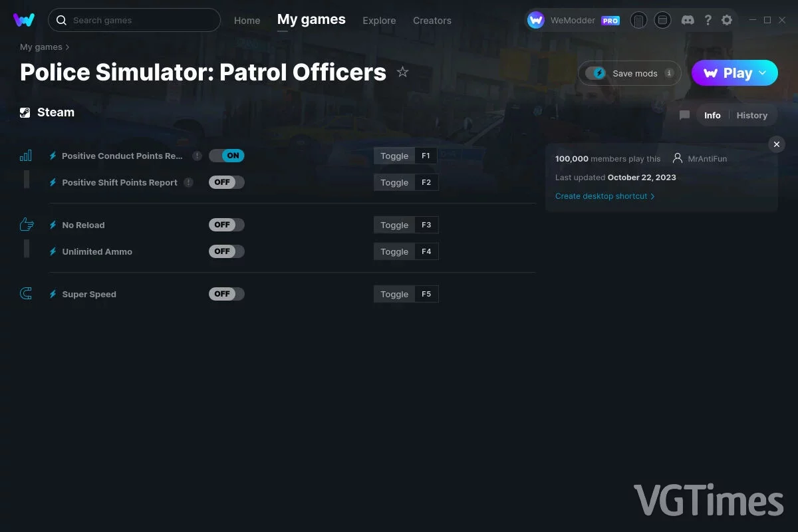Close the info panel
The image size is (798, 532).
(x=777, y=144)
